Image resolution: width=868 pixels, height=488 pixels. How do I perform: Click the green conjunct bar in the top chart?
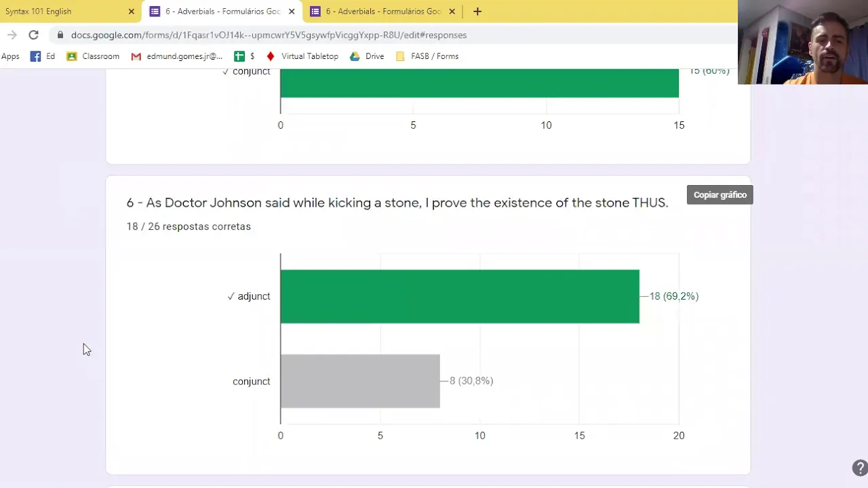tap(479, 83)
